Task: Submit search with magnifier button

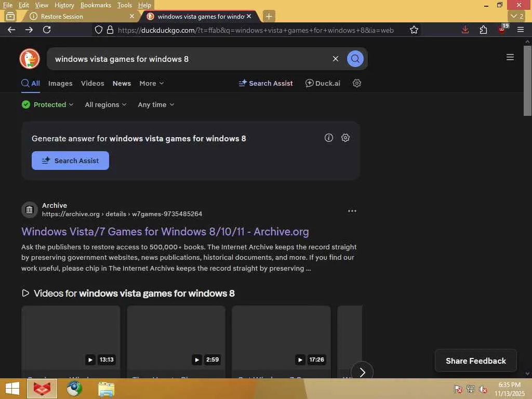Action: pyautogui.click(x=355, y=59)
